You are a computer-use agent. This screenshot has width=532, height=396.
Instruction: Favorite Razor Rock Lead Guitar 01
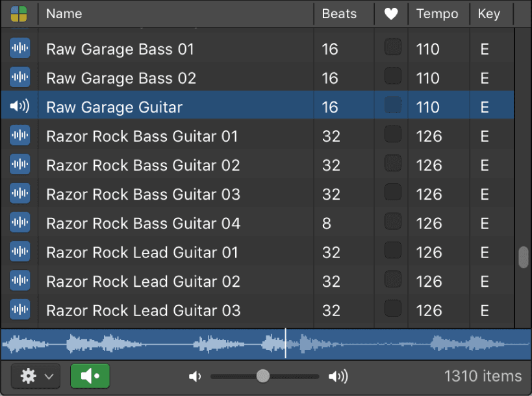pyautogui.click(x=393, y=250)
